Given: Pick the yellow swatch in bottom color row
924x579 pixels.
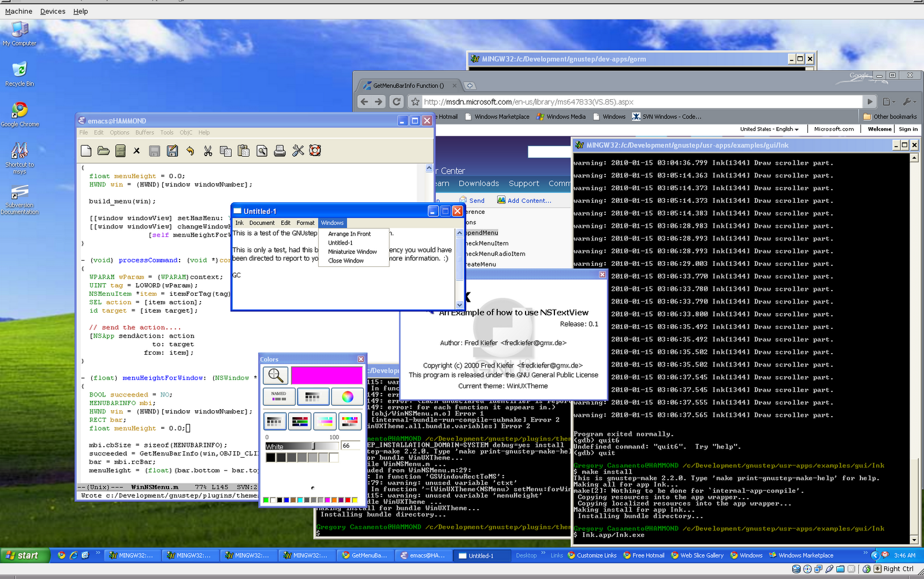Looking at the screenshot, I should tap(354, 500).
